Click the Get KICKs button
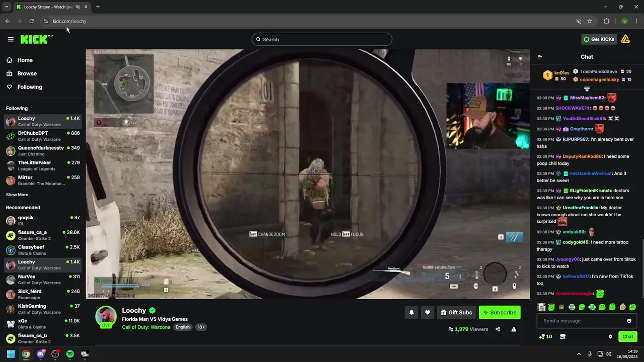Image resolution: width=644 pixels, height=362 pixels. point(599,39)
